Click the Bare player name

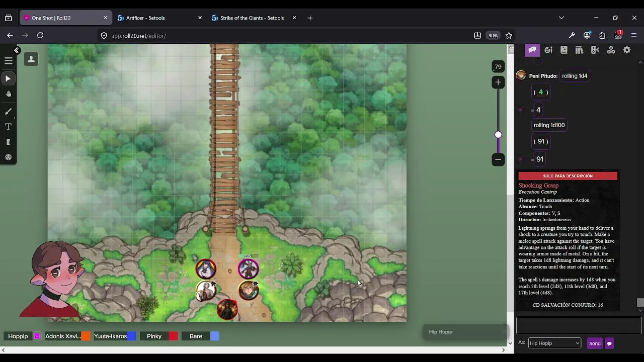pyautogui.click(x=196, y=336)
